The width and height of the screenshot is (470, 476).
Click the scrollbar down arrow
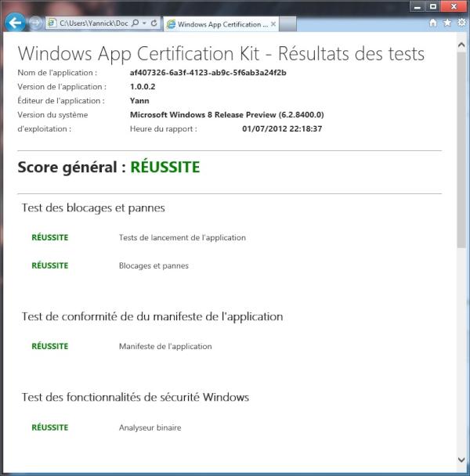point(461,460)
